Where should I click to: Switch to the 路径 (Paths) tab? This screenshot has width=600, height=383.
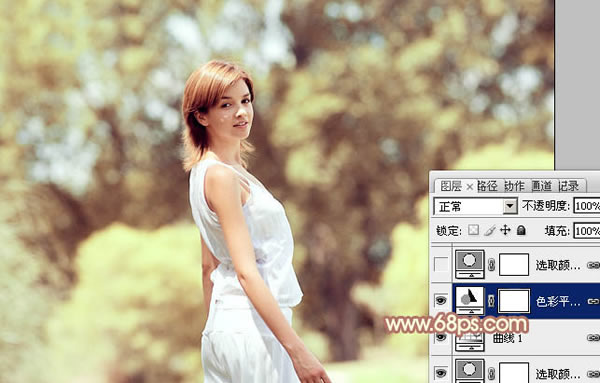(487, 186)
